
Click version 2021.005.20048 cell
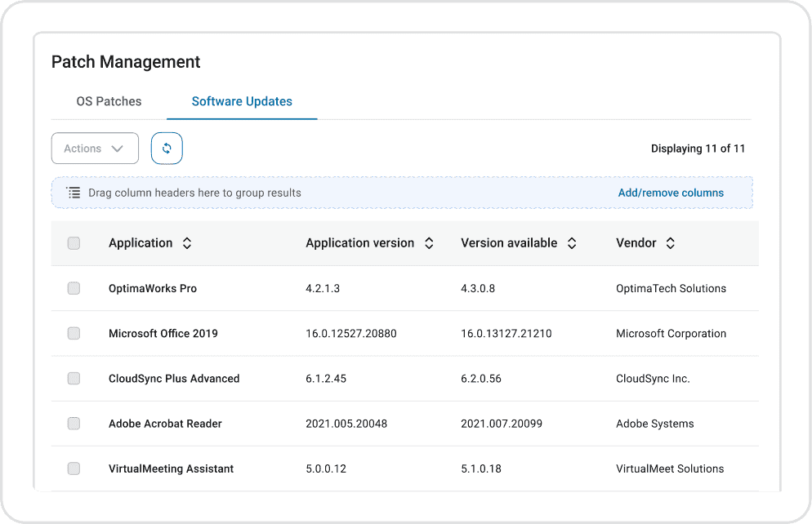tap(346, 423)
